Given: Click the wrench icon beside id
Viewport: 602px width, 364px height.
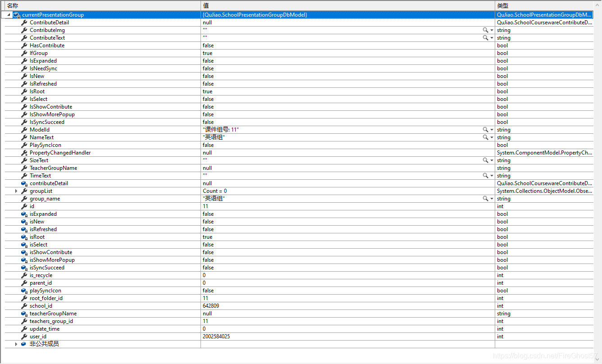Looking at the screenshot, I should pos(24,206).
